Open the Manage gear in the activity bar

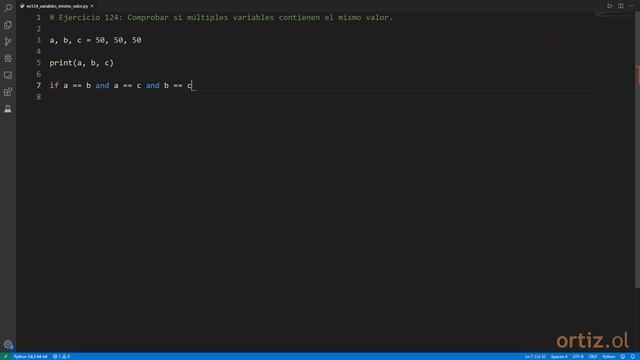pos(8,344)
